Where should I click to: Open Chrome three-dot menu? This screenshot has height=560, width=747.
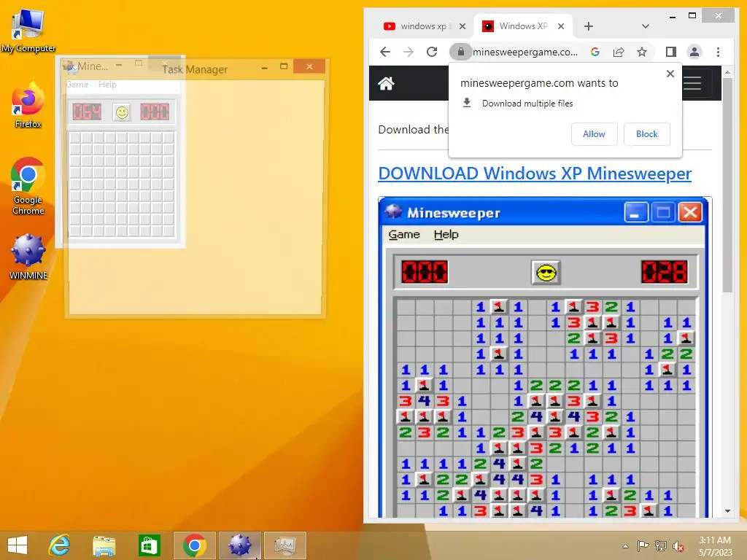[x=718, y=52]
